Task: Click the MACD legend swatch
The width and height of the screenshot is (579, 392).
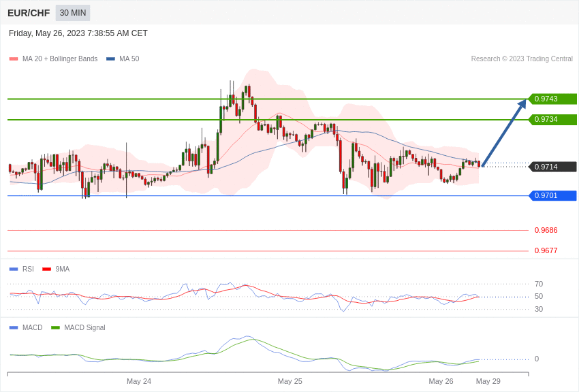Action: (x=14, y=327)
